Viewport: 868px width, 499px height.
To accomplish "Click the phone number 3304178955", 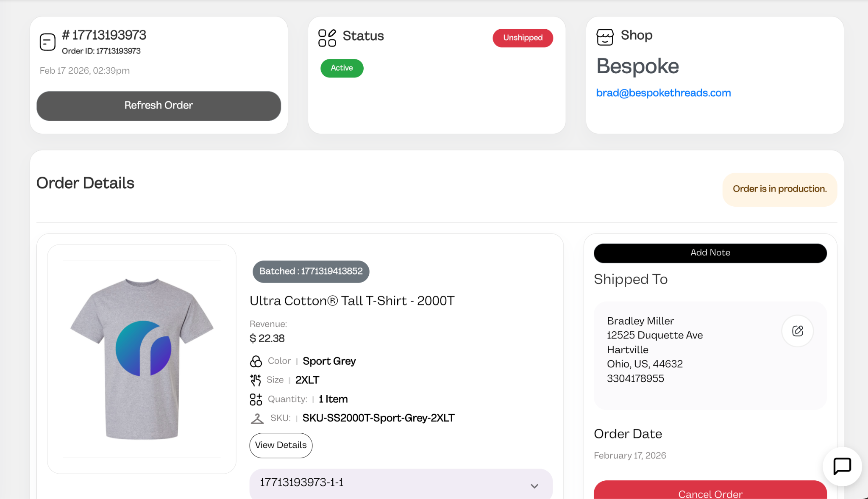I will pos(635,379).
